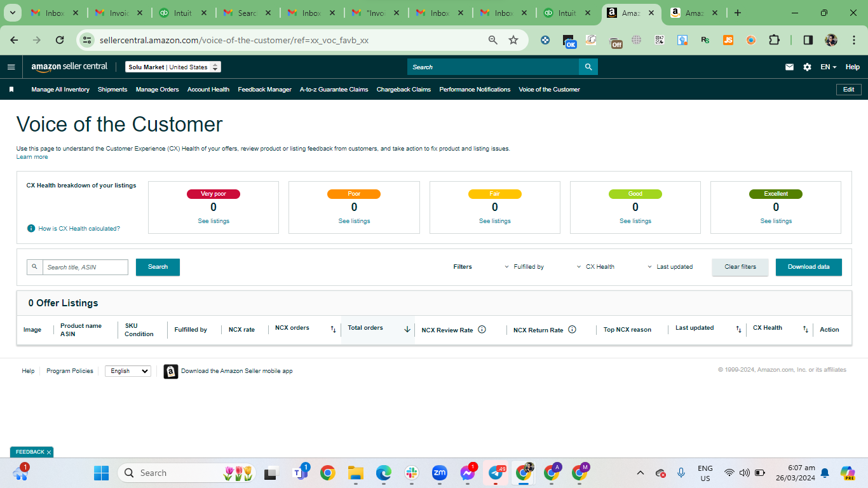Open Manage Orders

(x=157, y=90)
